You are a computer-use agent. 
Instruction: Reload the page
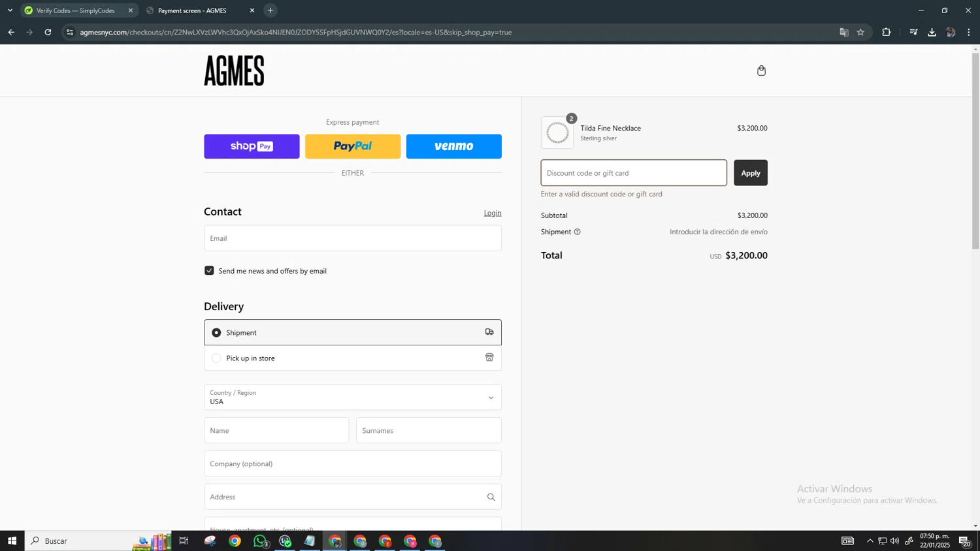48,32
